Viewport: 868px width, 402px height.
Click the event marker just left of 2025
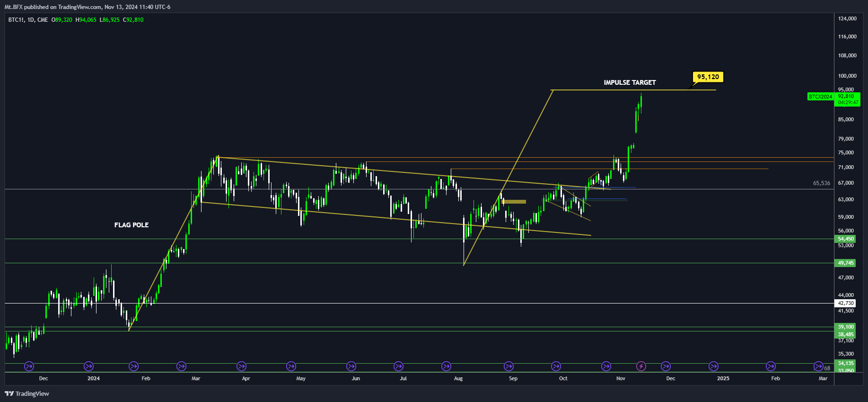(713, 366)
